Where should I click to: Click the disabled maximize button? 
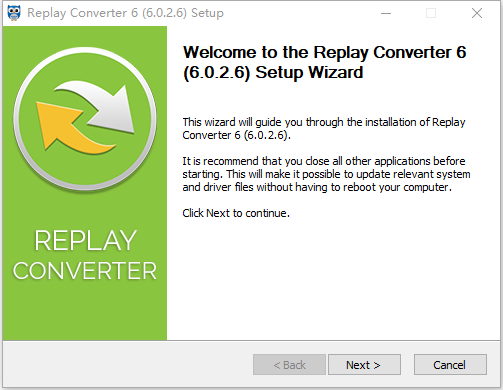point(431,13)
